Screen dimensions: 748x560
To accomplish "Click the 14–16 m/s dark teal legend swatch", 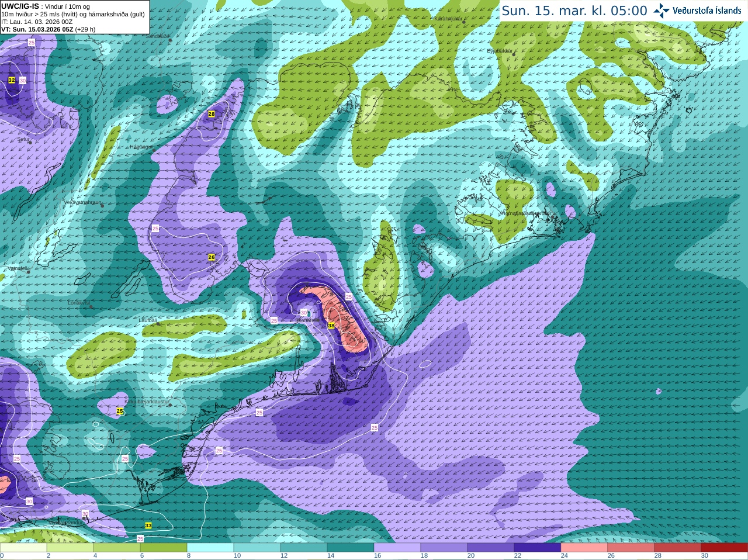I will pos(351,548).
